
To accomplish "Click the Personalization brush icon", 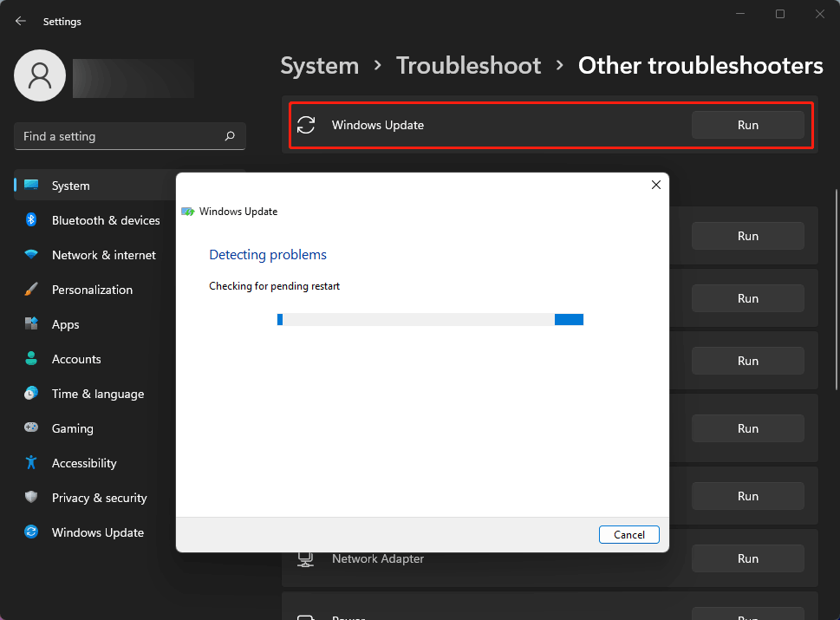I will 32,290.
